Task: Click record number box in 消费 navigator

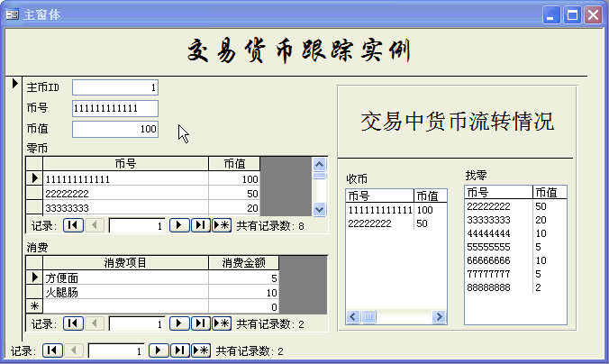Action: tap(137, 324)
